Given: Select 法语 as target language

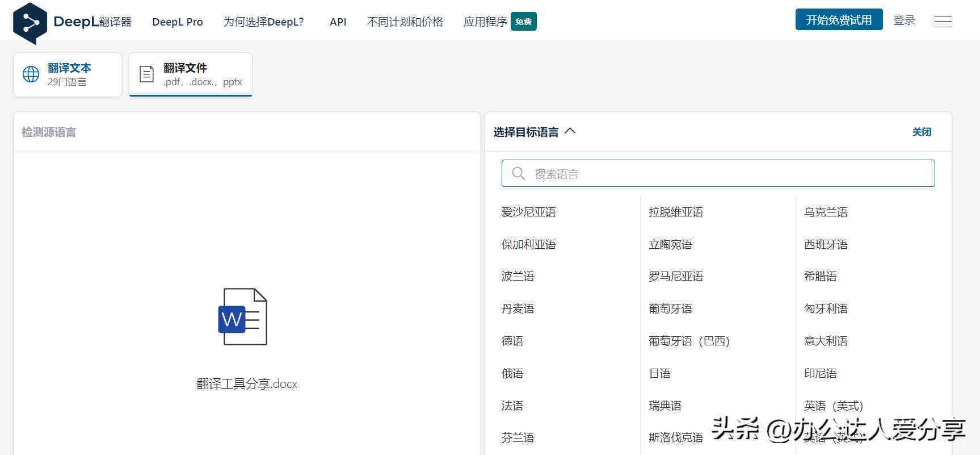Looking at the screenshot, I should (x=512, y=406).
